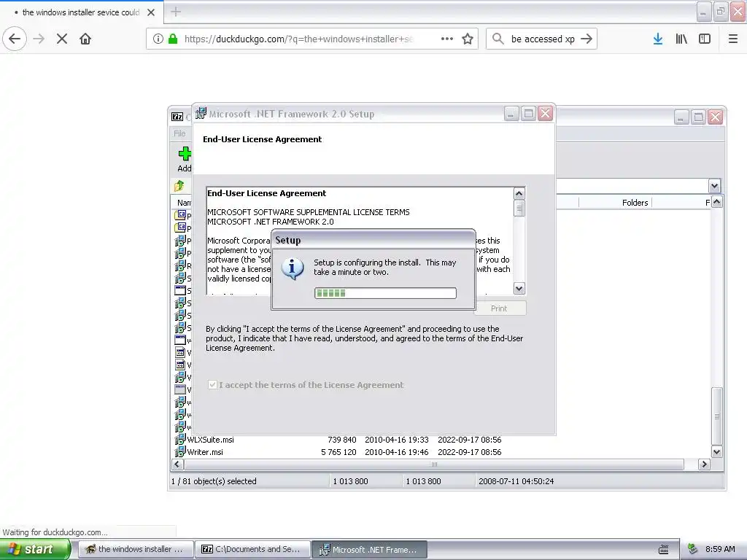Click the 8:59 AM taskbar clock
This screenshot has width=747, height=560.
click(x=720, y=549)
